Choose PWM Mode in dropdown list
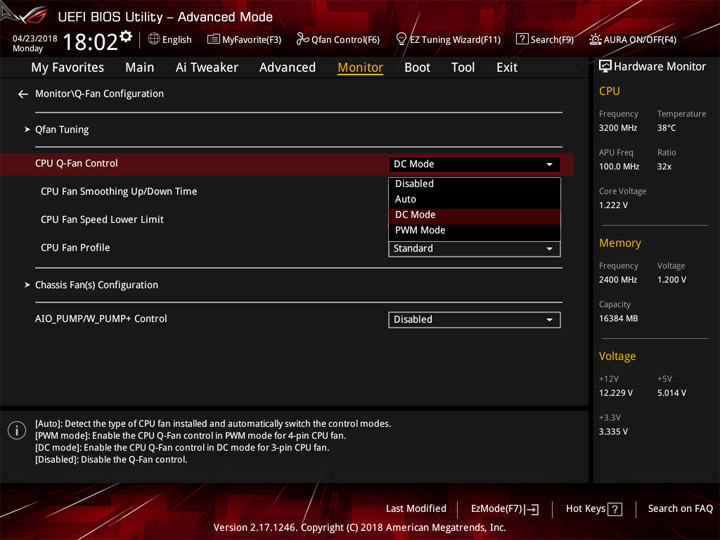This screenshot has height=540, width=720. [474, 231]
